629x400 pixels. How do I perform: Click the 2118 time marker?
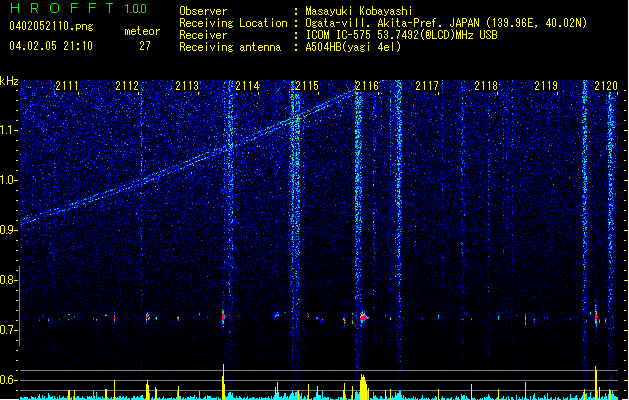[486, 86]
